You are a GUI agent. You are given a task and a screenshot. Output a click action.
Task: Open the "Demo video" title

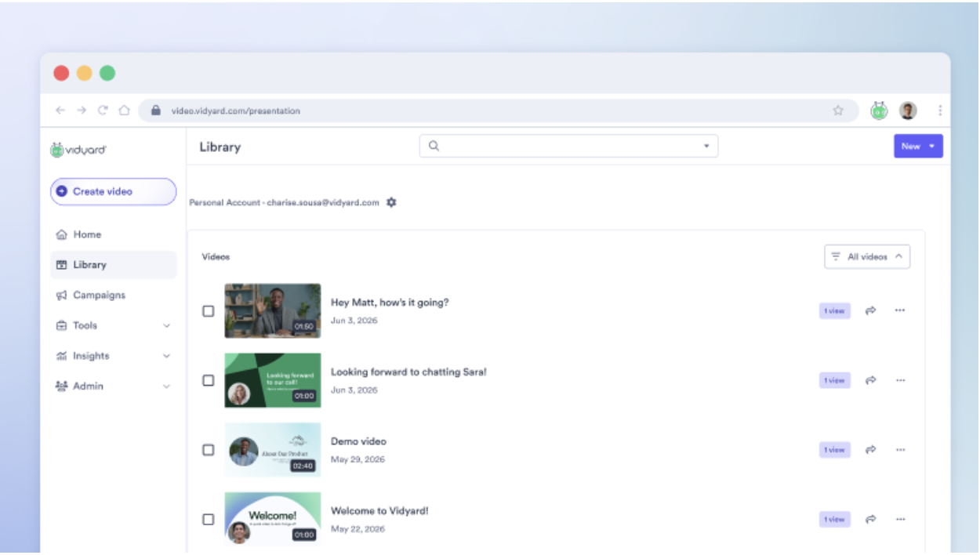(358, 441)
